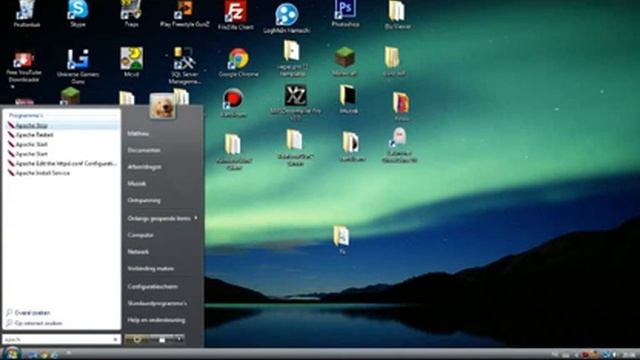Click the user account dog picture

pos(162,106)
